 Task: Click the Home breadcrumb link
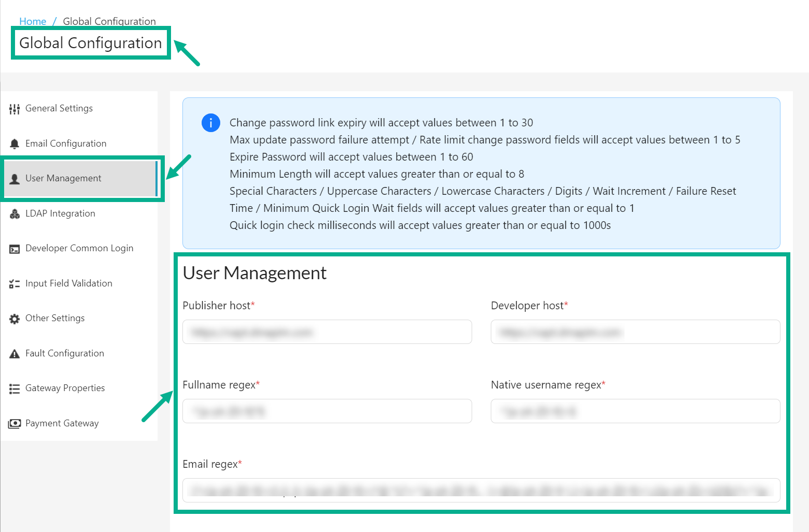click(x=32, y=21)
